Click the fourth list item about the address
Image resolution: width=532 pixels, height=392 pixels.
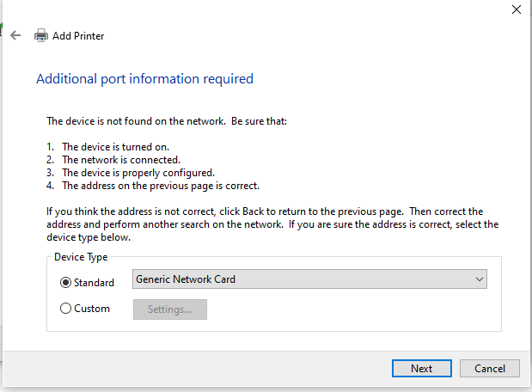160,185
